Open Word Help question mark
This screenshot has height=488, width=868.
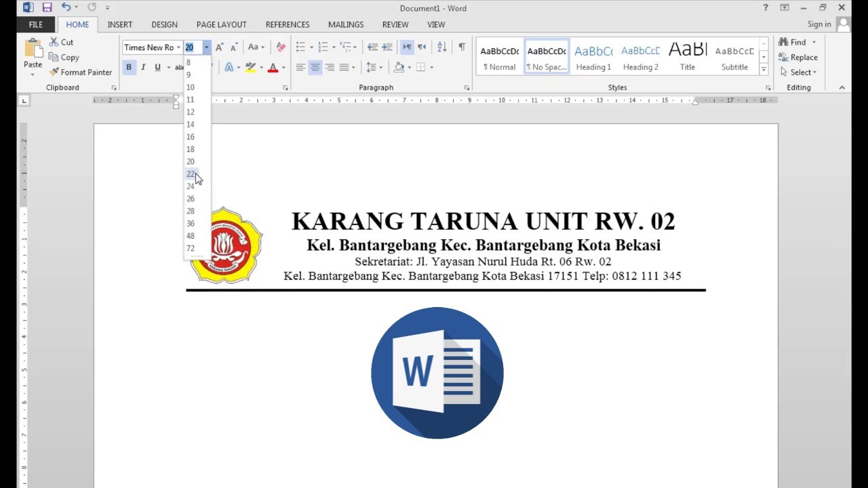tap(766, 7)
